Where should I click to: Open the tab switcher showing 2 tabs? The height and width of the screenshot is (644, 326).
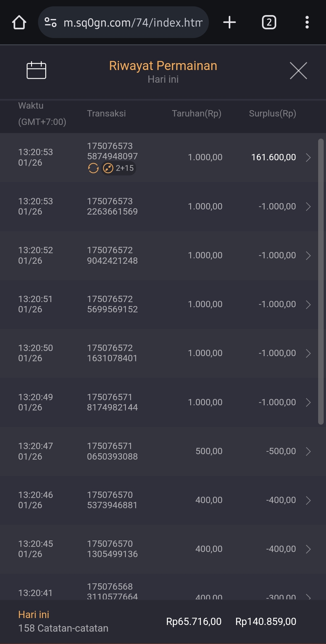pyautogui.click(x=269, y=22)
